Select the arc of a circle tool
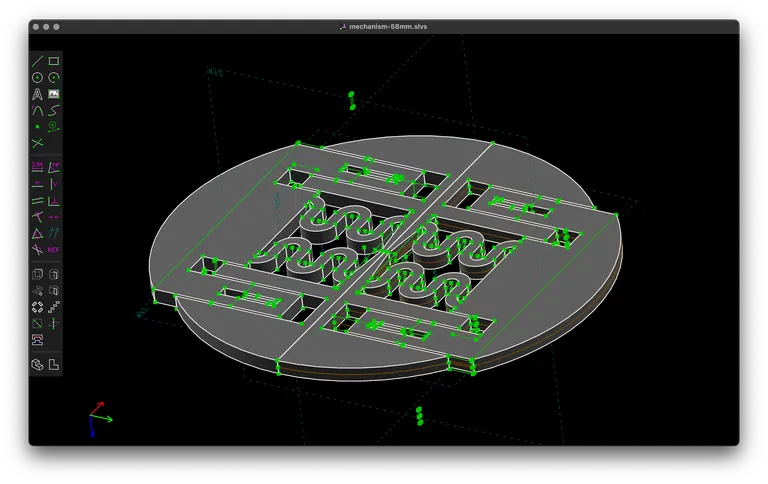The height and width of the screenshot is (484, 768). pos(54,77)
